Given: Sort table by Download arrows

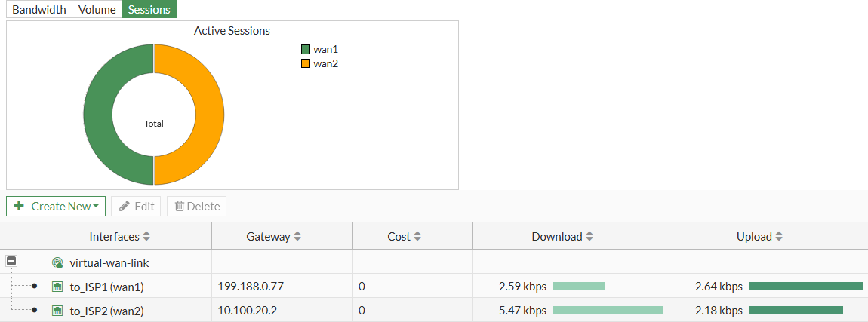Looking at the screenshot, I should (589, 237).
